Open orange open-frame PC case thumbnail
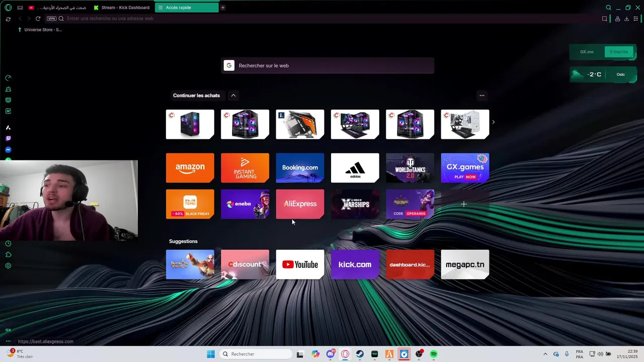 click(x=300, y=124)
